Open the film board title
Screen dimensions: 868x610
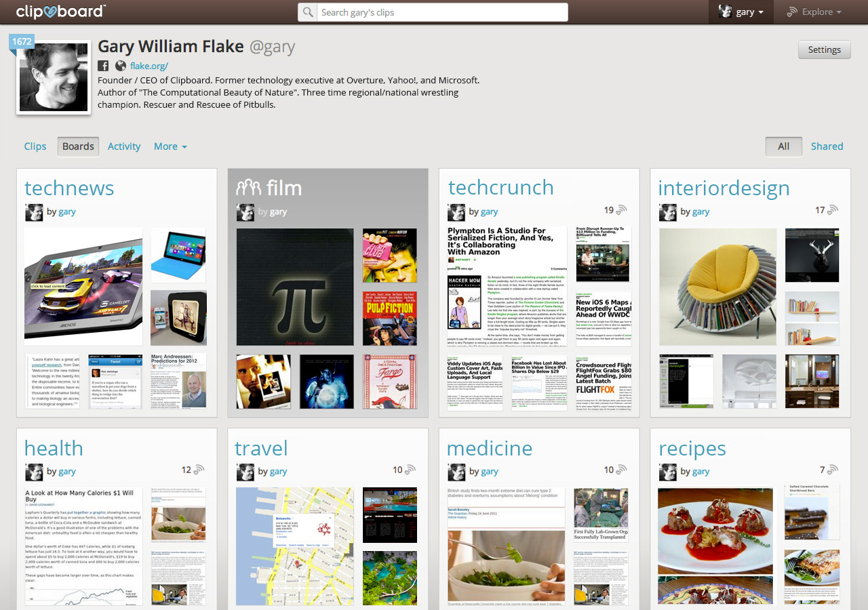click(284, 188)
